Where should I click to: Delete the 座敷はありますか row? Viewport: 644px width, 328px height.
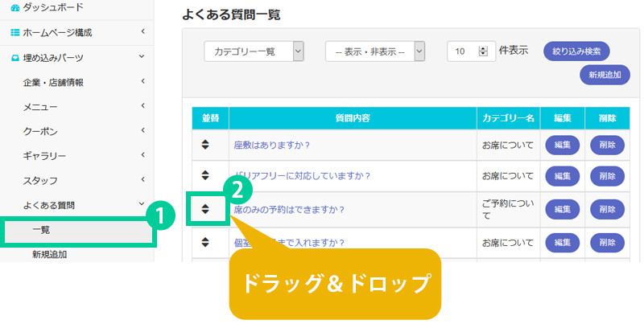[x=607, y=145]
